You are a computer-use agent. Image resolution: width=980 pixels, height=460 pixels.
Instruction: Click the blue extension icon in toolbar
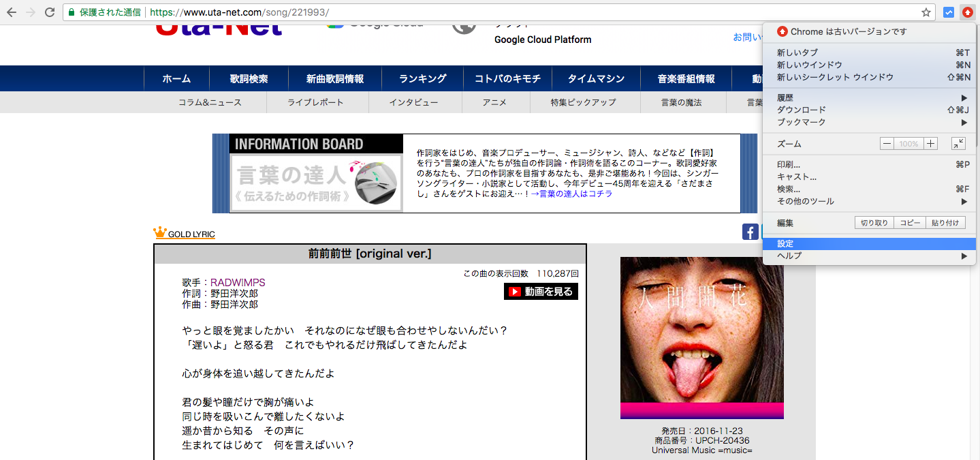coord(948,12)
